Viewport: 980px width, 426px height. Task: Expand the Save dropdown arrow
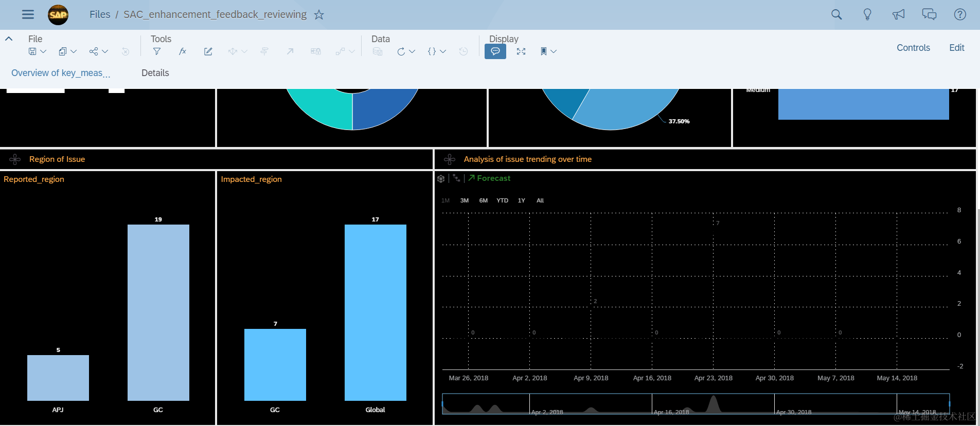[x=43, y=51]
